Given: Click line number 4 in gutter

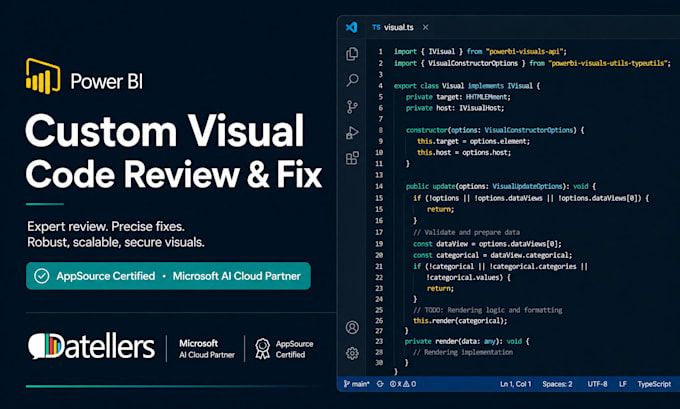Looking at the screenshot, I should point(380,85).
